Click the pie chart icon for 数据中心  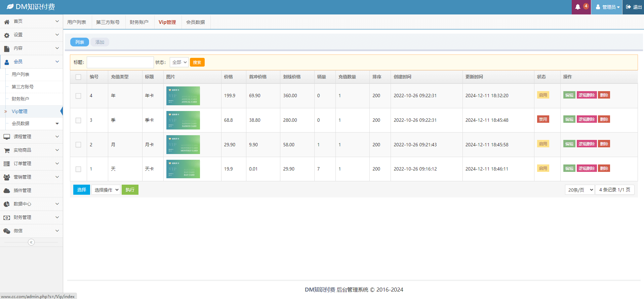tap(7, 204)
